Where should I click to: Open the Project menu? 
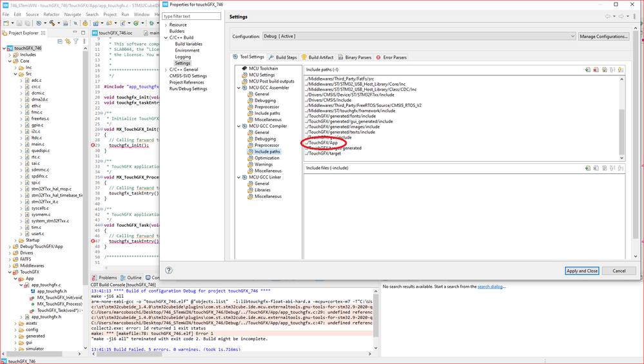pyautogui.click(x=110, y=14)
